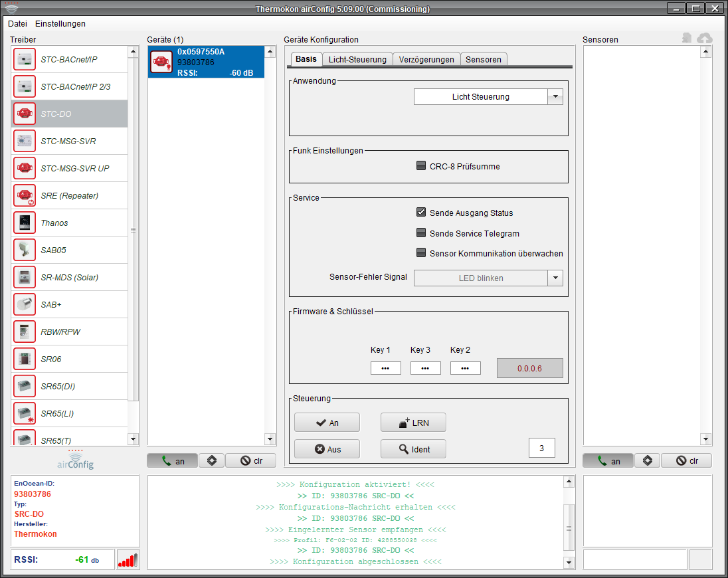Select the SR-MDS (Solar) icon
The width and height of the screenshot is (728, 578).
(25, 278)
